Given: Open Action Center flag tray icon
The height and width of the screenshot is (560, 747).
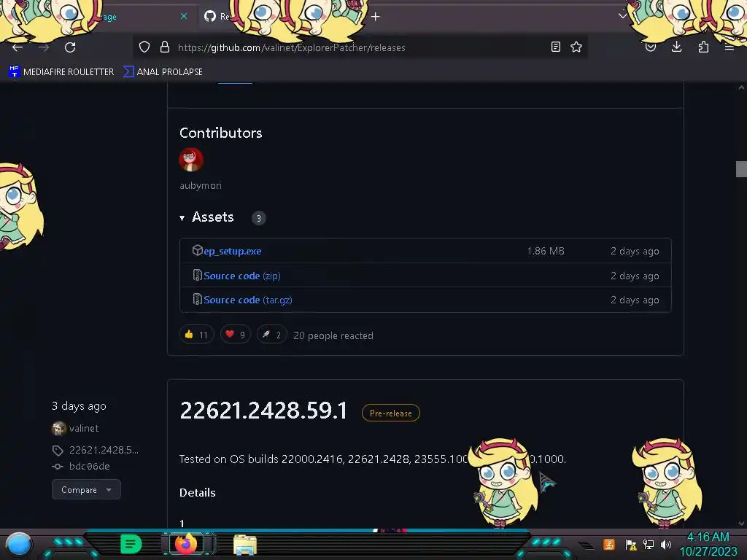Looking at the screenshot, I should [631, 544].
